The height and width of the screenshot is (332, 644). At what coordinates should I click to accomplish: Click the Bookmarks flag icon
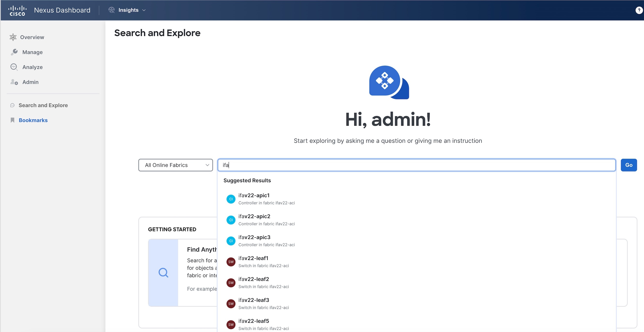pyautogui.click(x=13, y=120)
